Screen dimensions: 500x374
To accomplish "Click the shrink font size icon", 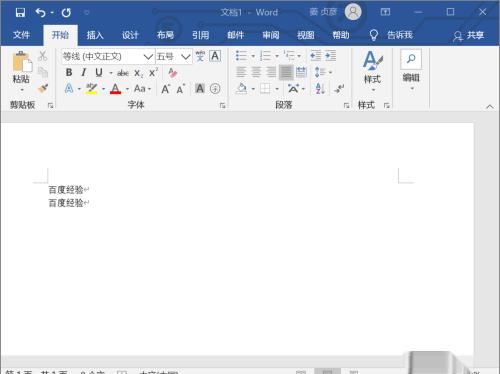I will point(181,89).
